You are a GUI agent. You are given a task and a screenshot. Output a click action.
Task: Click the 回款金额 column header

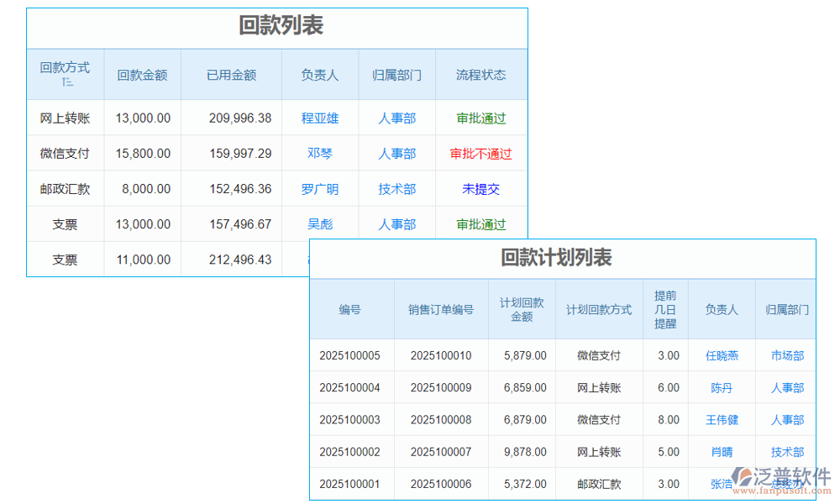[x=142, y=74]
